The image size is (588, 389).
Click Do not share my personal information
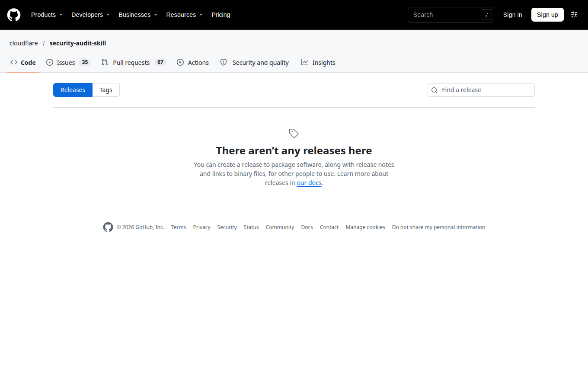click(438, 227)
